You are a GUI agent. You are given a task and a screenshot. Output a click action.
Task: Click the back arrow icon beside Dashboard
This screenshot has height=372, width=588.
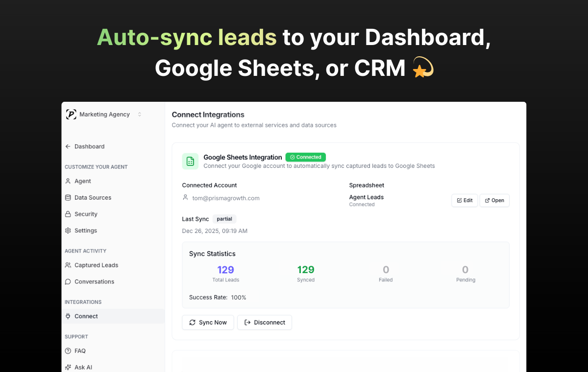68,146
